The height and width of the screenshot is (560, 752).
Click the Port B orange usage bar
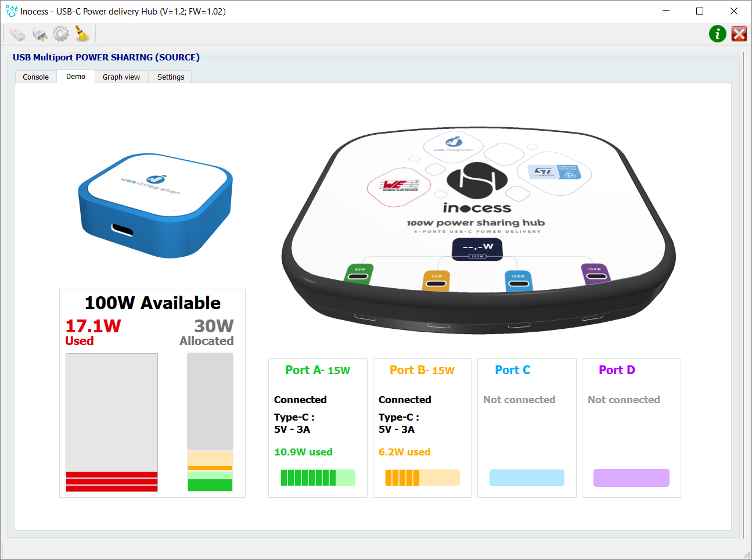tap(422, 478)
